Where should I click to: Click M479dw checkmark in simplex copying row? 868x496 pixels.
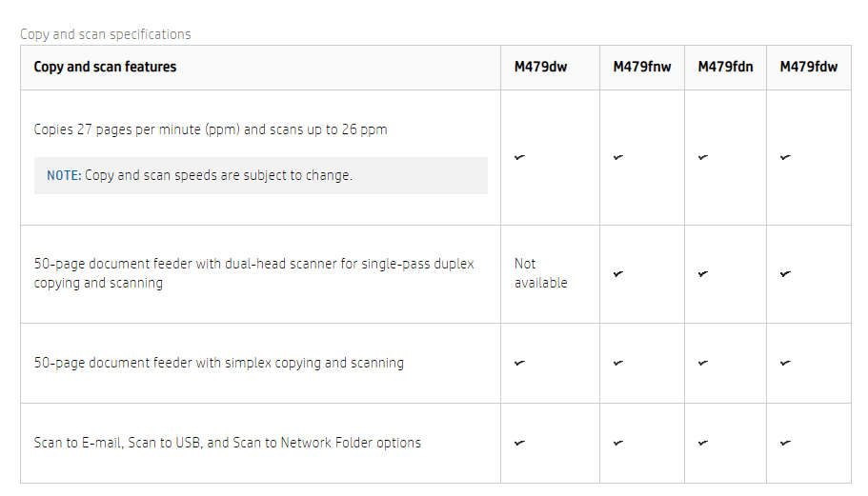click(x=519, y=363)
